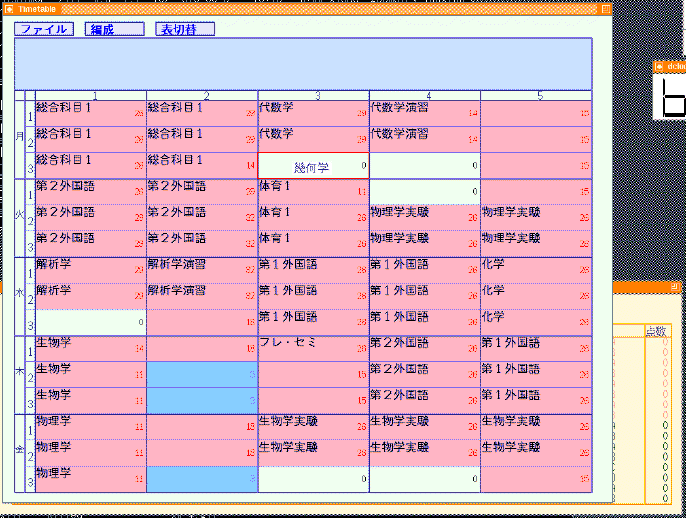Select 代数学演習 cell in Monday row 1
This screenshot has height=518, width=686.
click(x=424, y=113)
